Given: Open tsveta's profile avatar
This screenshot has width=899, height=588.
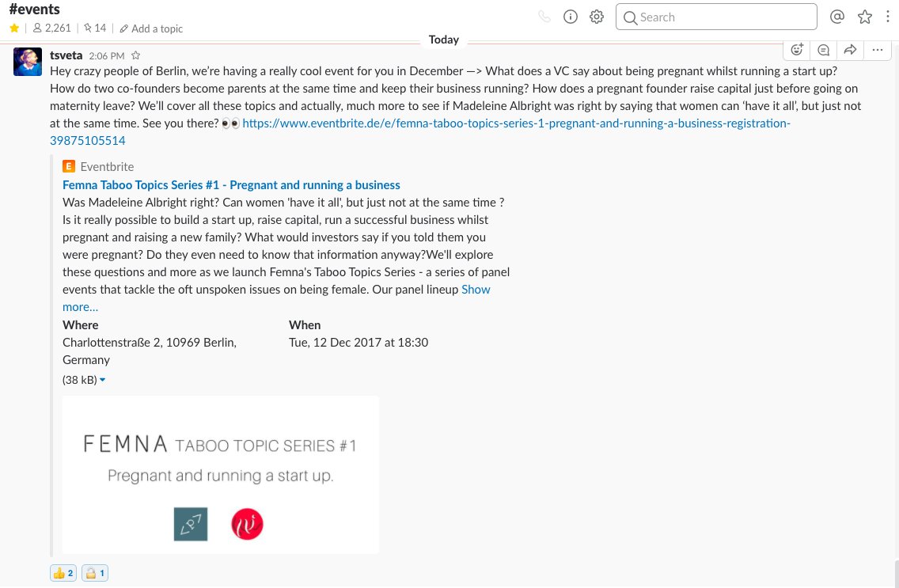Looking at the screenshot, I should [28, 62].
